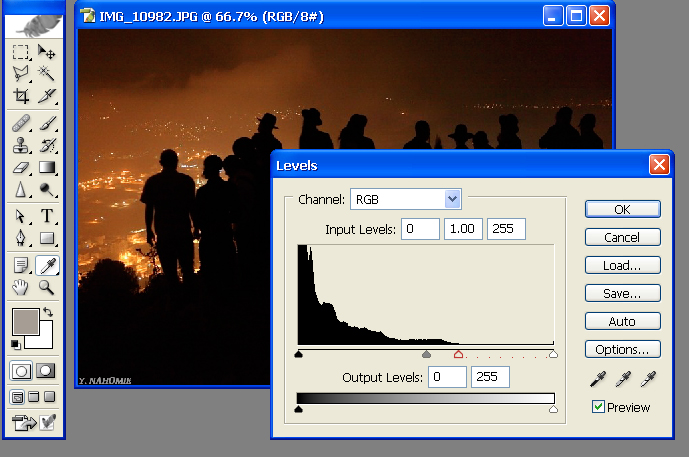Image resolution: width=689 pixels, height=457 pixels.
Task: Cancel the Levels dialog
Action: point(622,237)
